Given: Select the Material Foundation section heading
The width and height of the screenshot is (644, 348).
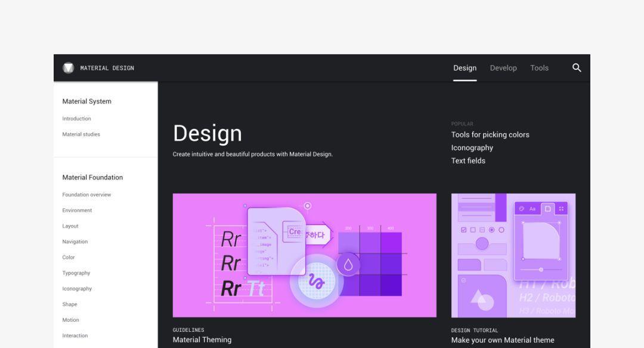Looking at the screenshot, I should 92,177.
